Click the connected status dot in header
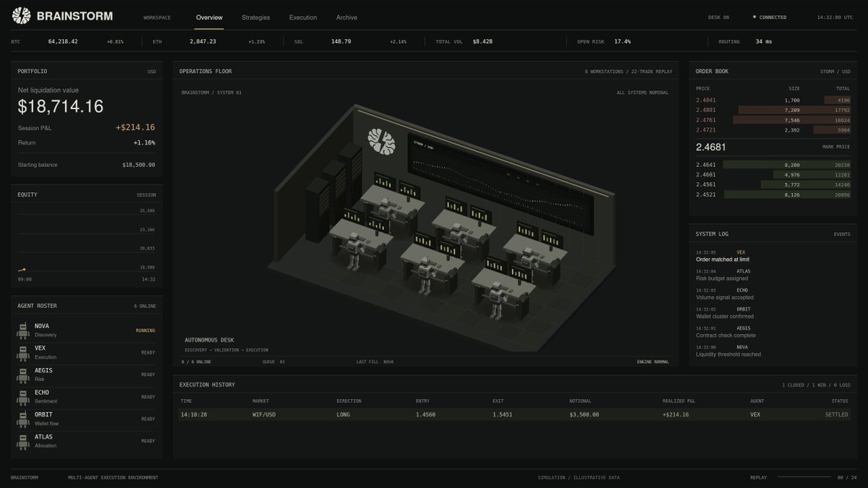Image resolution: width=868 pixels, height=488 pixels. 754,17
